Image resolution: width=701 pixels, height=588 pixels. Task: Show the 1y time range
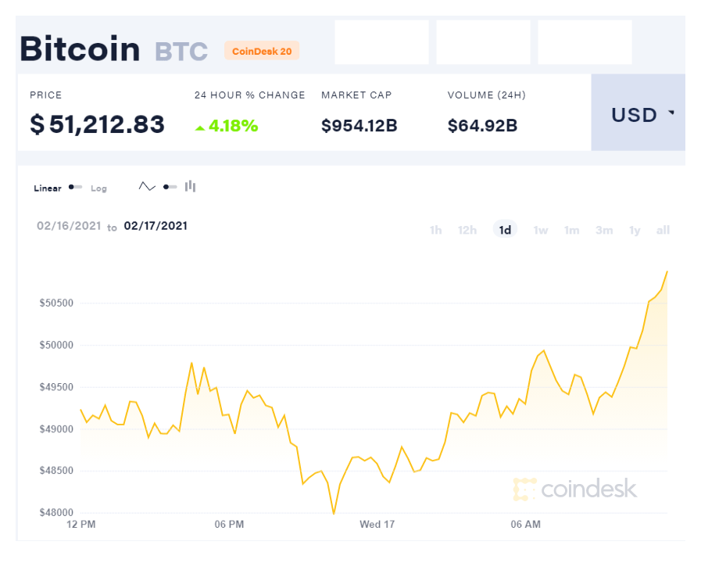point(635,230)
